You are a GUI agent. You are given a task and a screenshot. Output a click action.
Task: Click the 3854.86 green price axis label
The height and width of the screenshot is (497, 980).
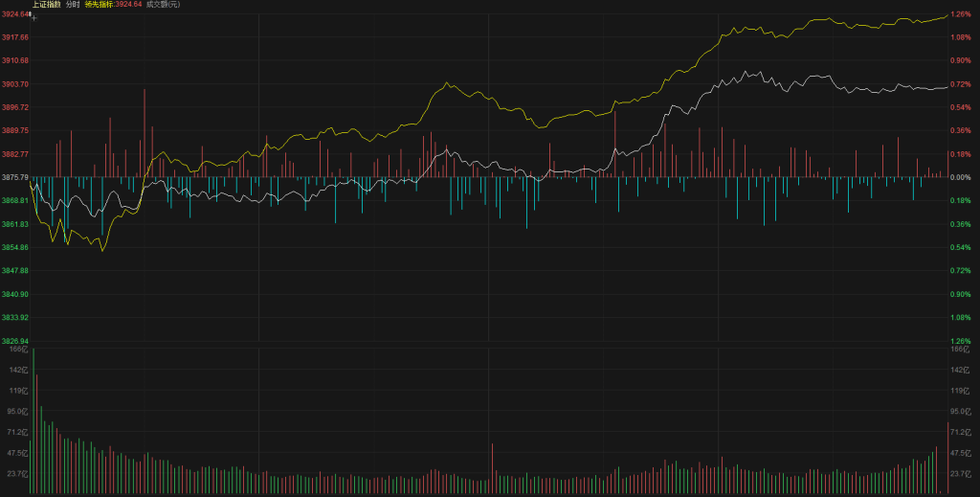pyautogui.click(x=15, y=247)
